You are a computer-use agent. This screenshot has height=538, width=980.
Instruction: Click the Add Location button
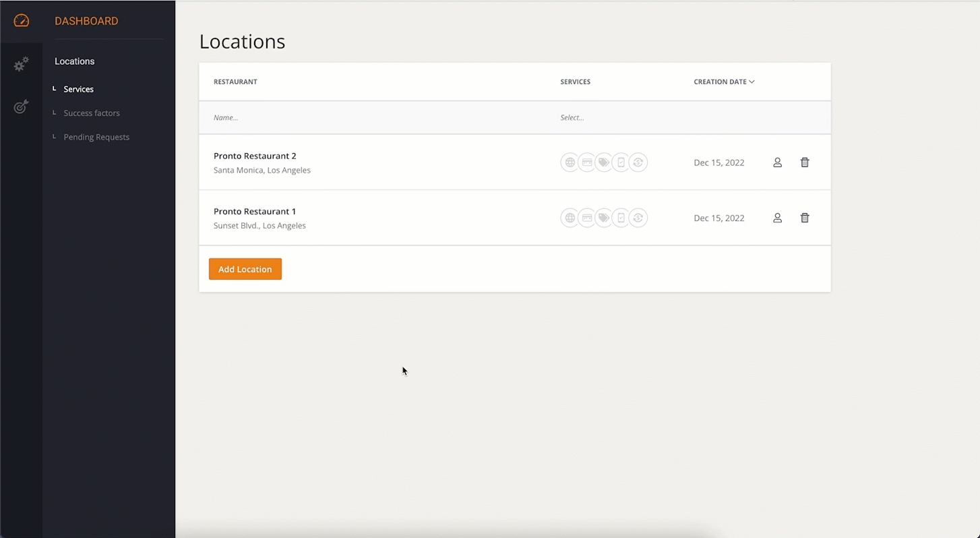(245, 269)
